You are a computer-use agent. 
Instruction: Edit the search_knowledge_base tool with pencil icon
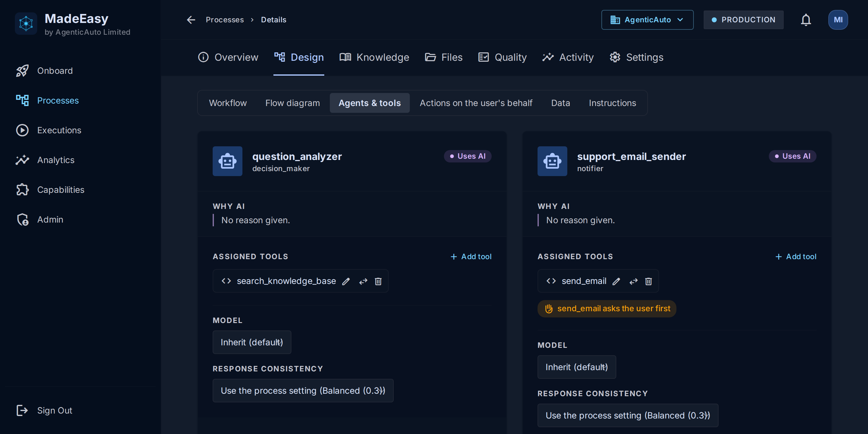pos(346,281)
